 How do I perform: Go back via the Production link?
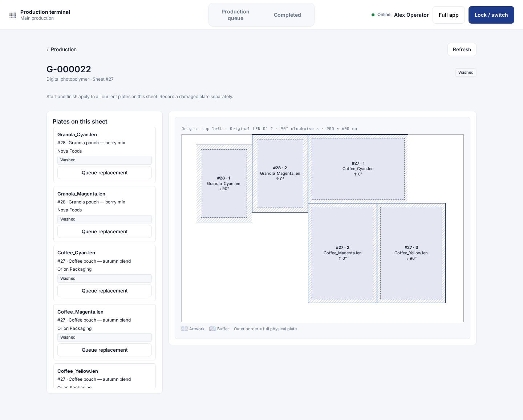61,49
